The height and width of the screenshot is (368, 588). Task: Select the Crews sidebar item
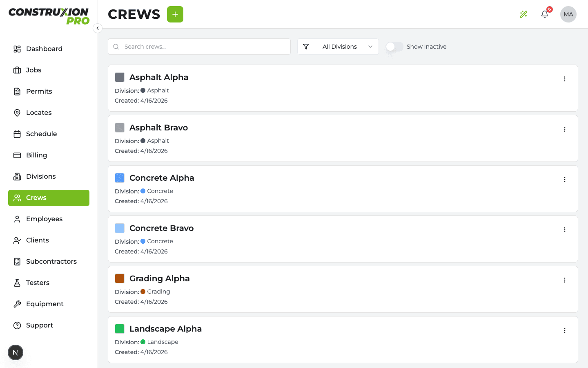click(x=49, y=198)
